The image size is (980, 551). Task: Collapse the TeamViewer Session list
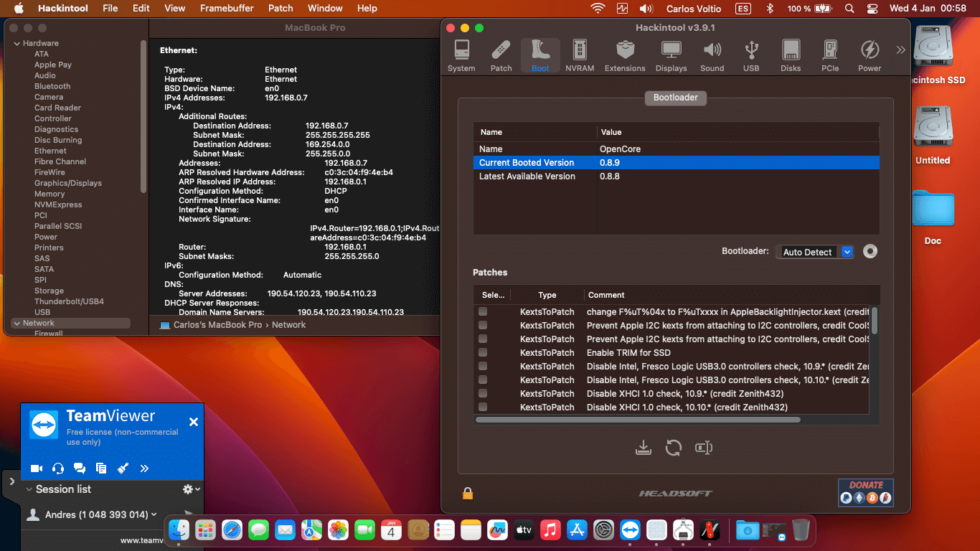click(x=29, y=489)
